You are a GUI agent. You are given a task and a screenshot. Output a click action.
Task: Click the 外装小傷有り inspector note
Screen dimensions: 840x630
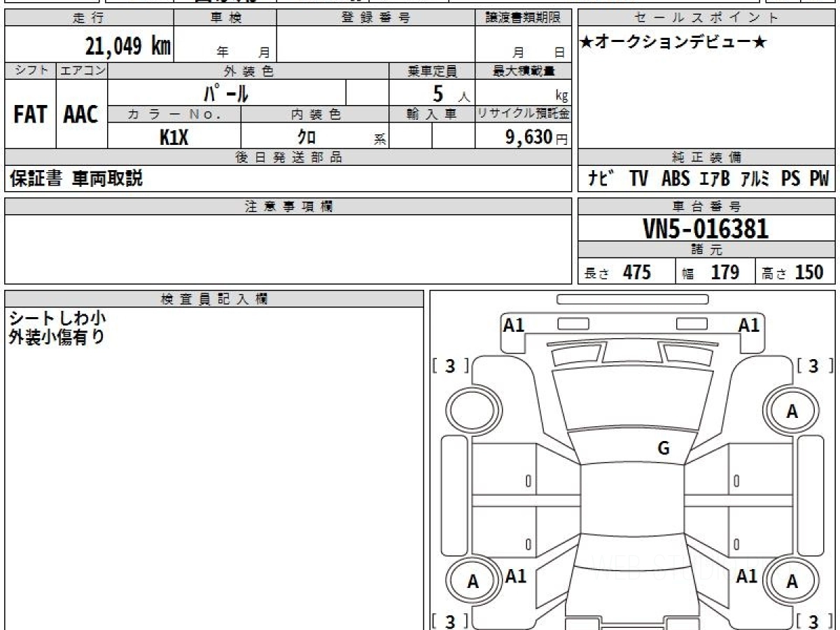pyautogui.click(x=57, y=337)
